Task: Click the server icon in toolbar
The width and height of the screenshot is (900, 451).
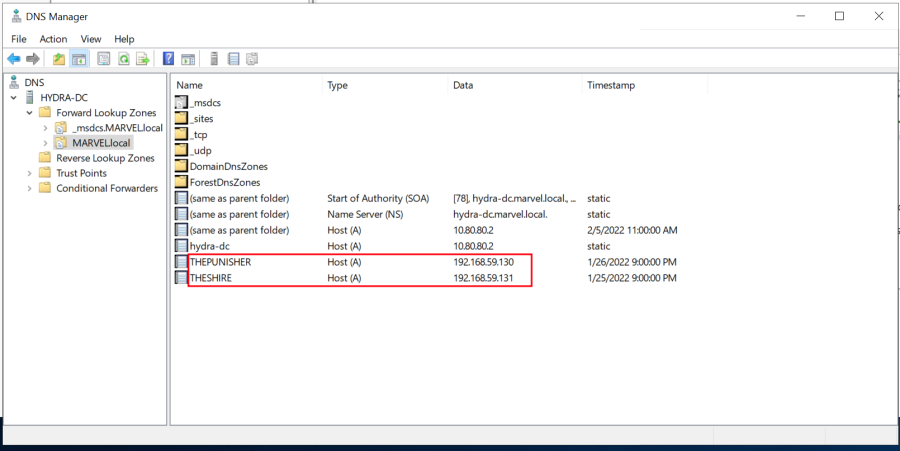Action: (x=214, y=59)
